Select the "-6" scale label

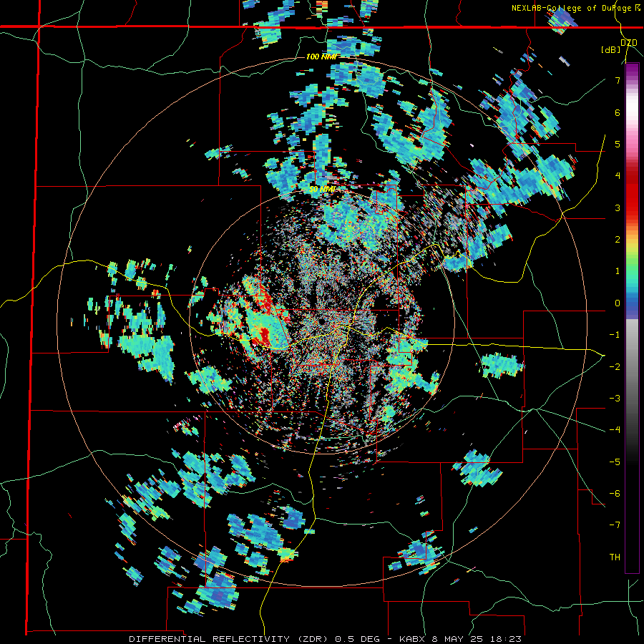pos(615,493)
